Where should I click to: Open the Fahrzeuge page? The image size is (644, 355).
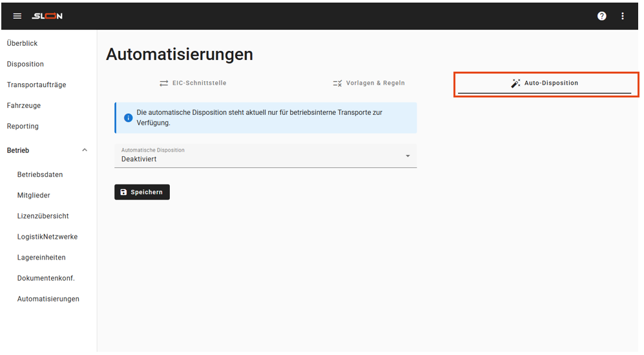(24, 105)
